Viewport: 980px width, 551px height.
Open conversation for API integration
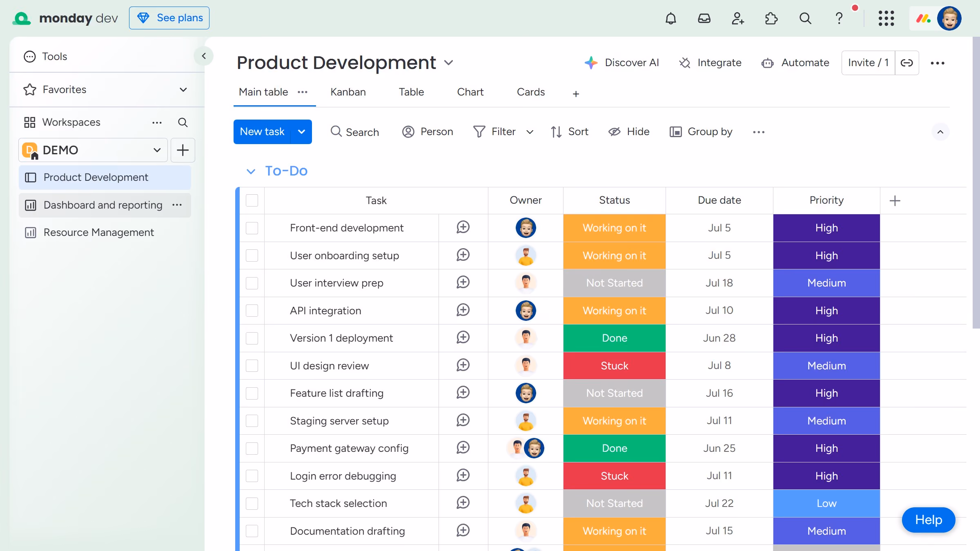pyautogui.click(x=463, y=310)
